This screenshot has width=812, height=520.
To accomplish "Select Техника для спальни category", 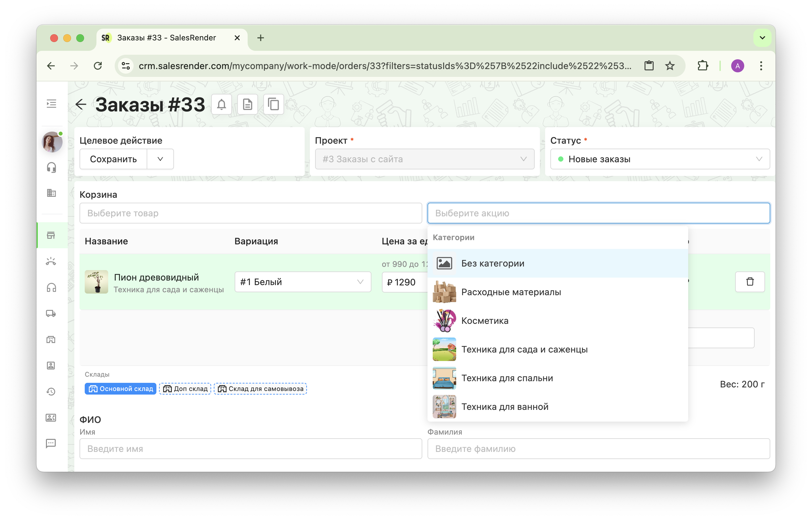I will pos(558,378).
